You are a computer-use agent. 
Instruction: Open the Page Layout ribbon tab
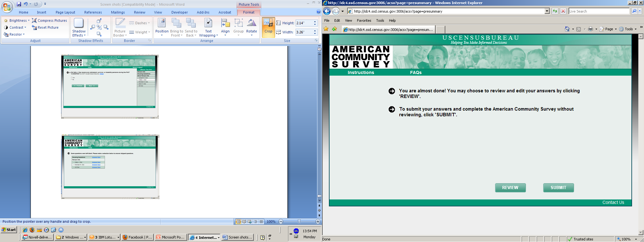pyautogui.click(x=65, y=12)
